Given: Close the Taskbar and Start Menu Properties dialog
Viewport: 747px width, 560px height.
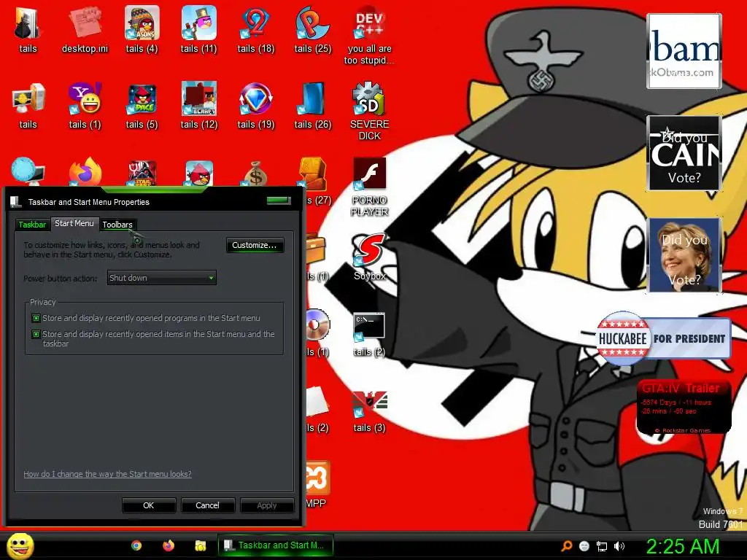Looking at the screenshot, I should click(x=279, y=201).
